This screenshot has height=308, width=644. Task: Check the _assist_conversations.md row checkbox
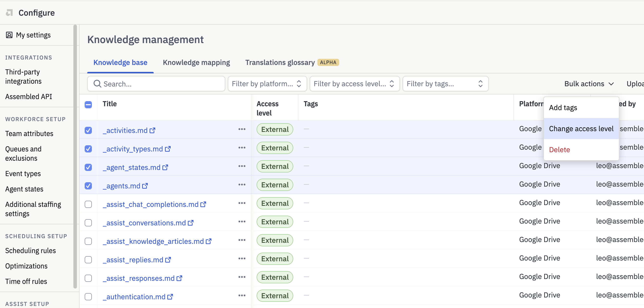coord(88,223)
